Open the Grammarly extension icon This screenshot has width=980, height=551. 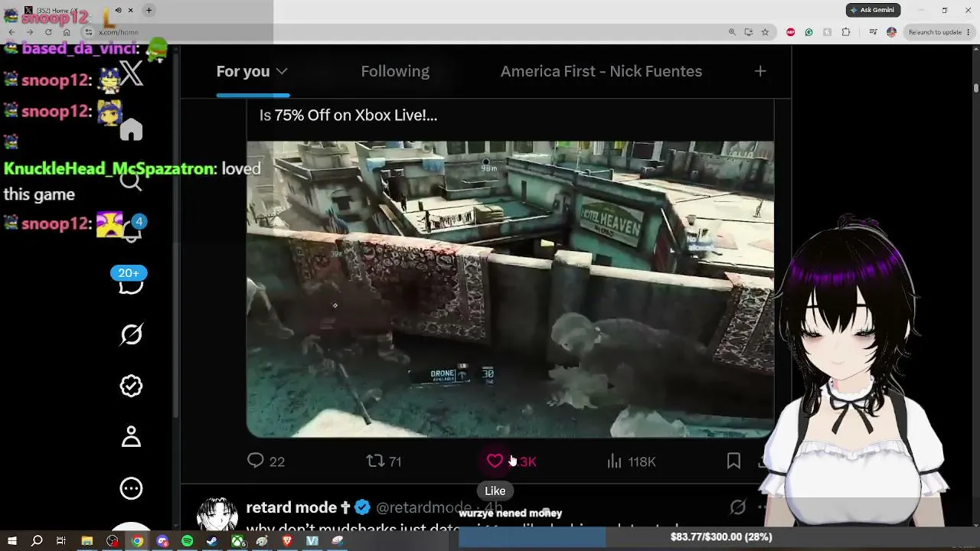[x=808, y=32]
